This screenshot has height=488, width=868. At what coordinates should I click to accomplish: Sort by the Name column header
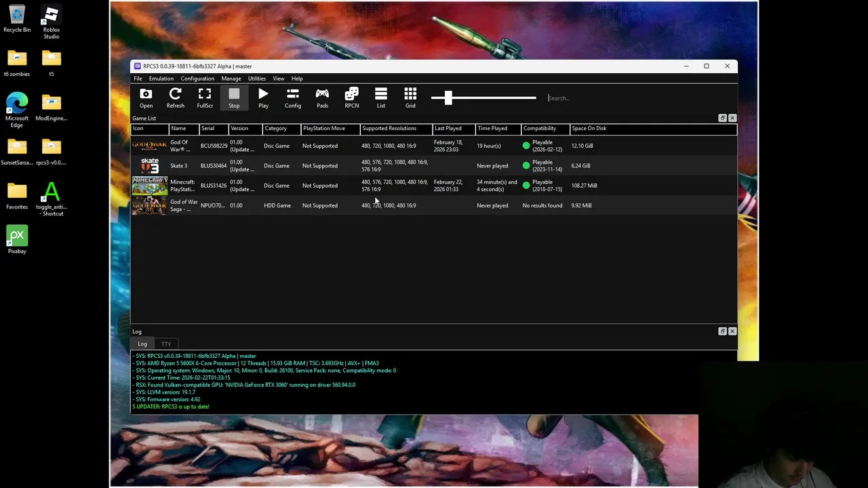[183, 128]
